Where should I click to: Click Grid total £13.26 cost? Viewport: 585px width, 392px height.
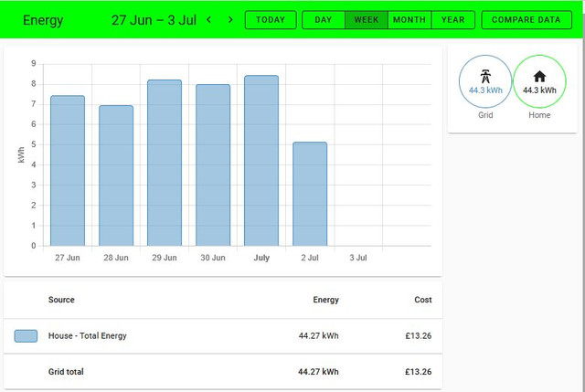(419, 372)
